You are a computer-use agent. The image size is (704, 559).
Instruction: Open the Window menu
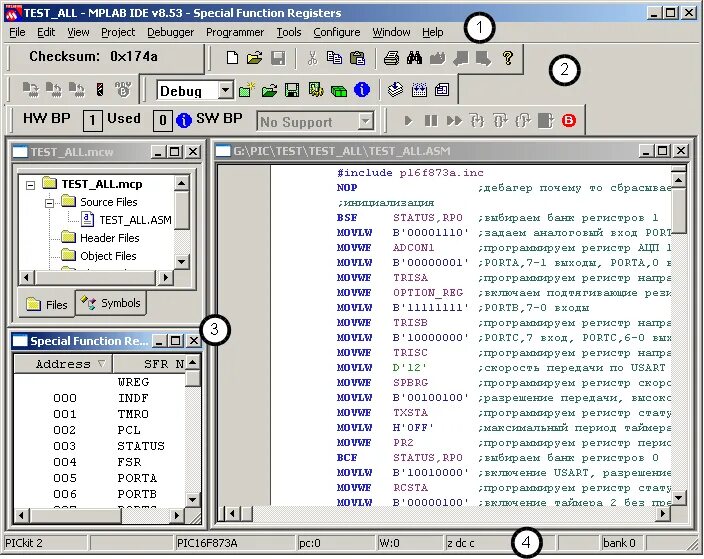tap(391, 32)
